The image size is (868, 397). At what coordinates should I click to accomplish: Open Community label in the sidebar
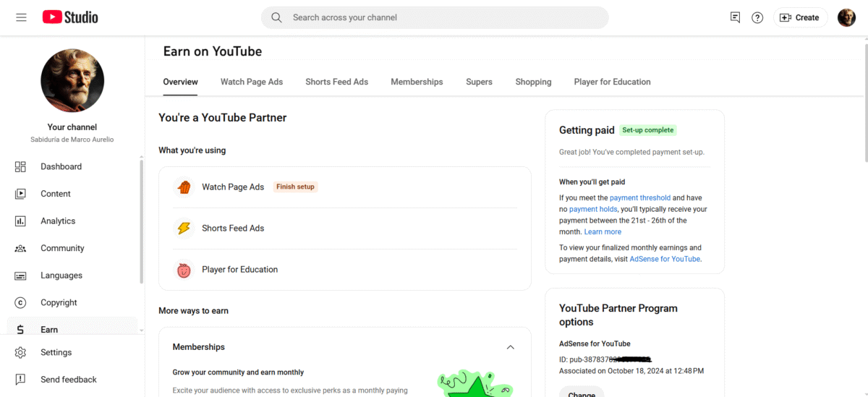coord(62,248)
